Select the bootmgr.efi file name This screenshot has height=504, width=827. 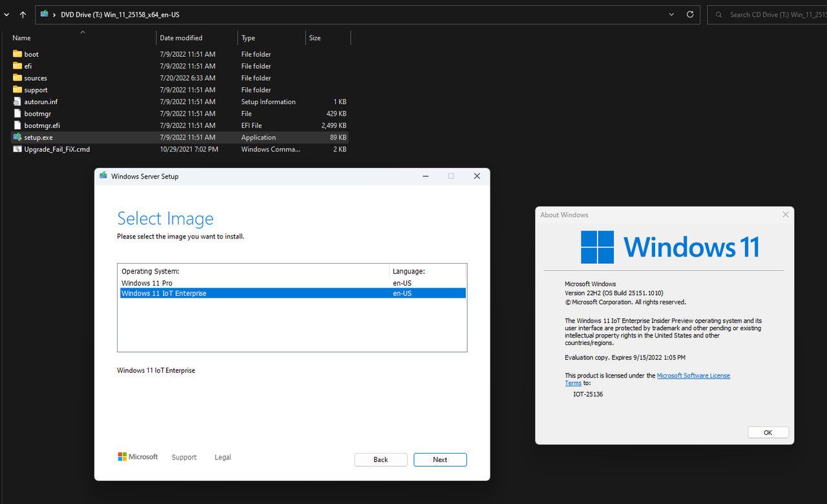pos(42,125)
